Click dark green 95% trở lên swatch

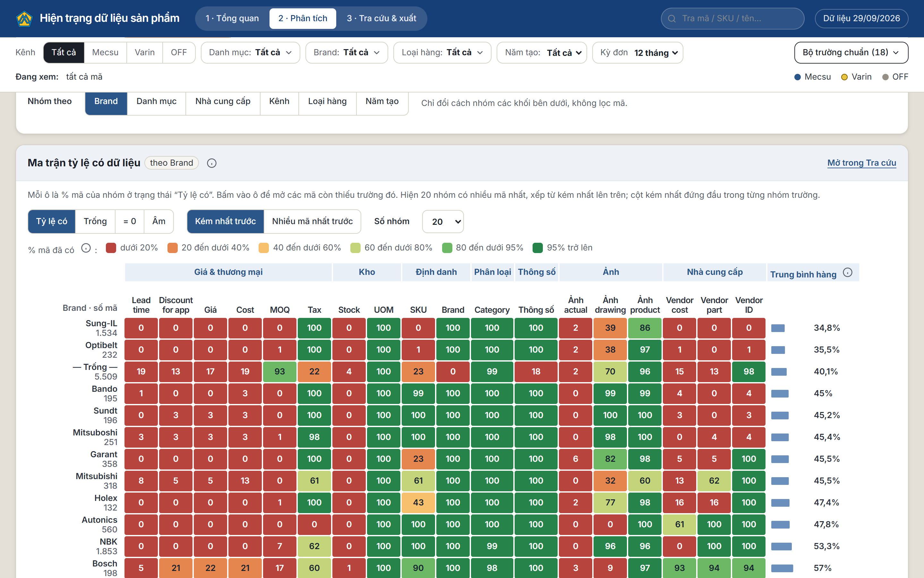[x=538, y=248]
